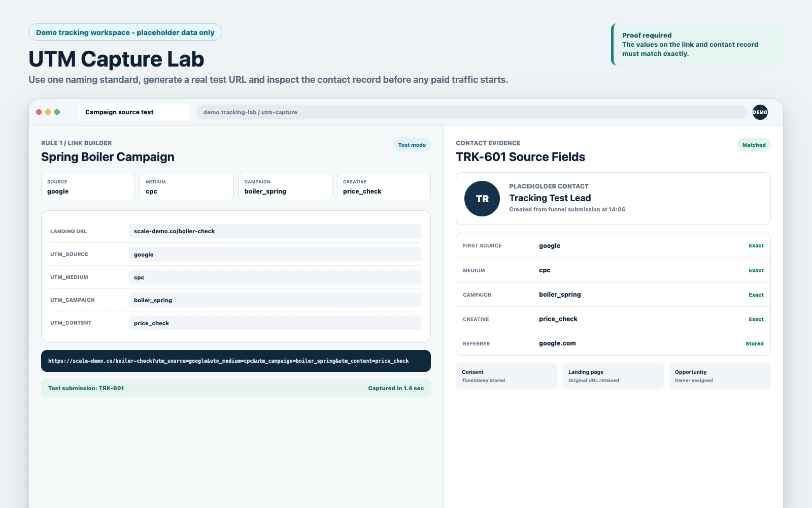
Task: Click the utm_medium input field
Action: click(x=275, y=277)
